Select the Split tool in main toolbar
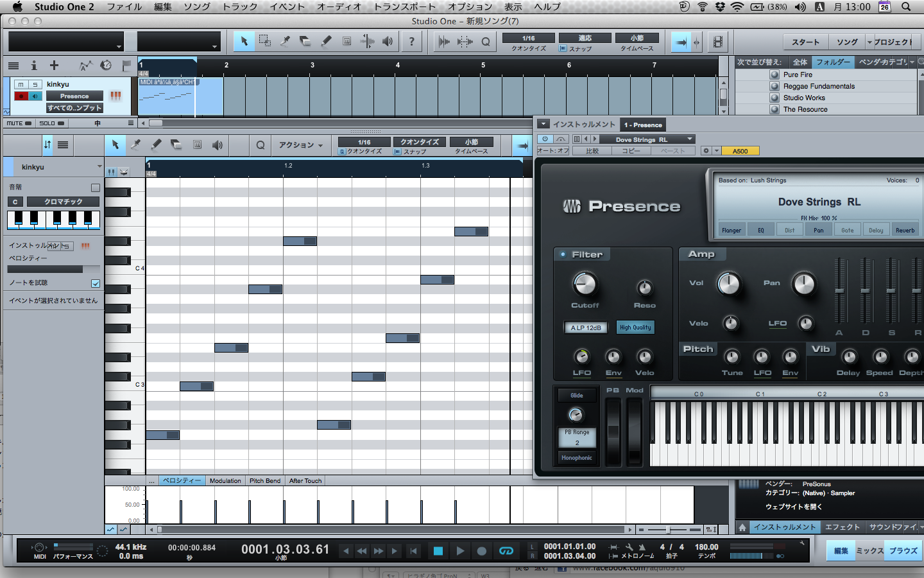The width and height of the screenshot is (924, 578). pos(285,42)
